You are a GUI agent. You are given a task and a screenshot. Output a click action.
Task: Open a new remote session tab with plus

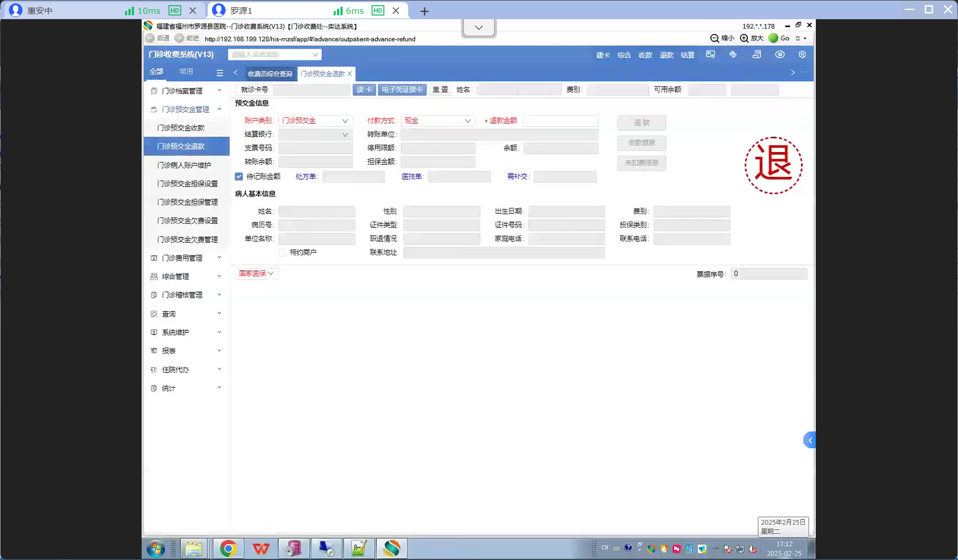(x=424, y=11)
